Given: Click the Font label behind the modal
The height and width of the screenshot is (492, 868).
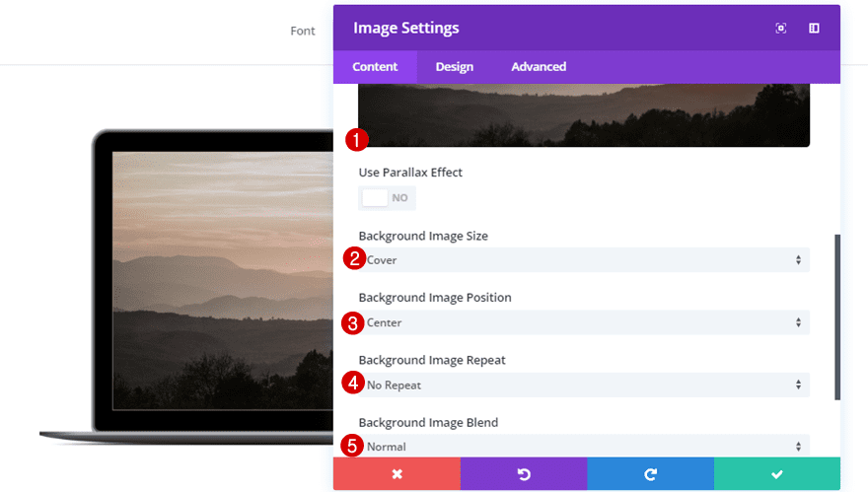Looking at the screenshot, I should click(x=303, y=31).
